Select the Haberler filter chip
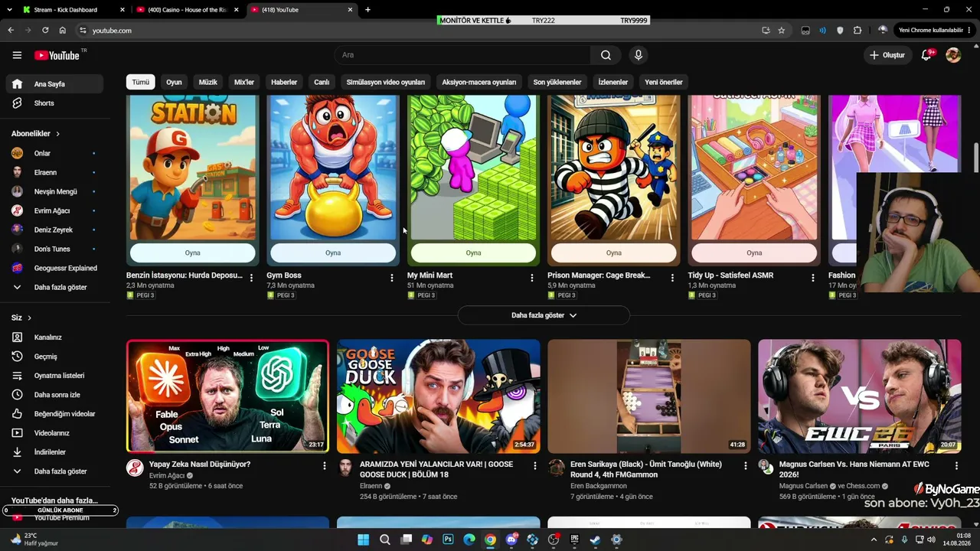Viewport: 980px width, 551px height. pos(284,82)
